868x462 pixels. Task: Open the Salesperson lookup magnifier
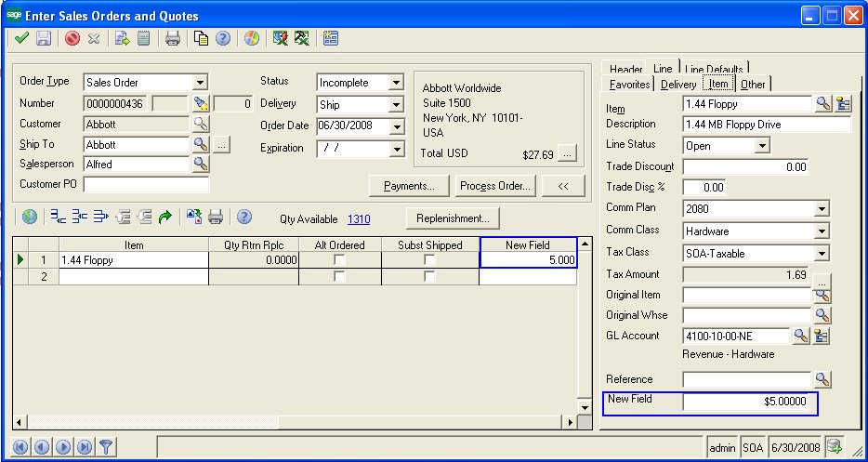201,164
